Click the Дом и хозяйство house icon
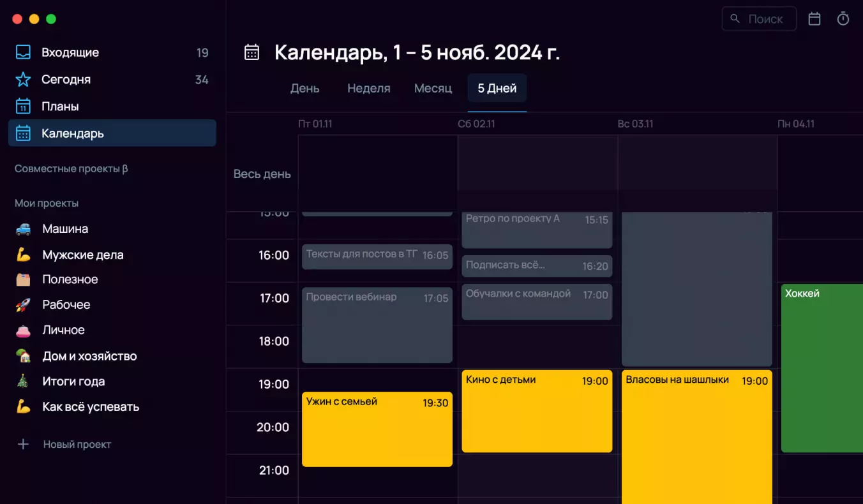 pyautogui.click(x=23, y=356)
